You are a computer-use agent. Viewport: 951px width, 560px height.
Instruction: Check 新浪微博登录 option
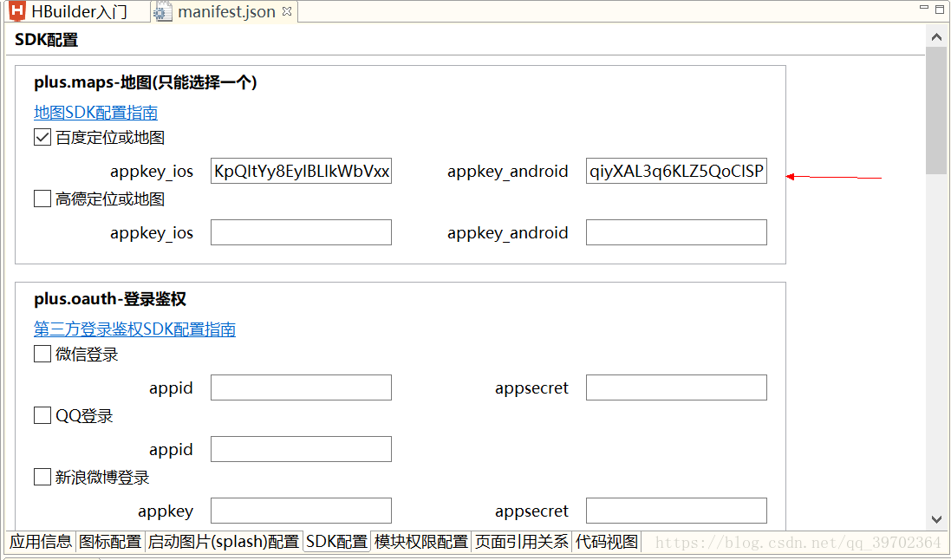pos(42,477)
